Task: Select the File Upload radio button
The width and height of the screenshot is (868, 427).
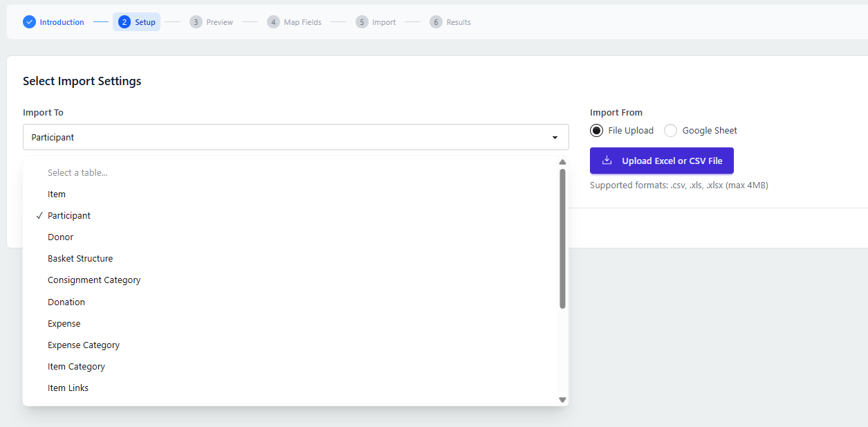Action: (x=595, y=130)
